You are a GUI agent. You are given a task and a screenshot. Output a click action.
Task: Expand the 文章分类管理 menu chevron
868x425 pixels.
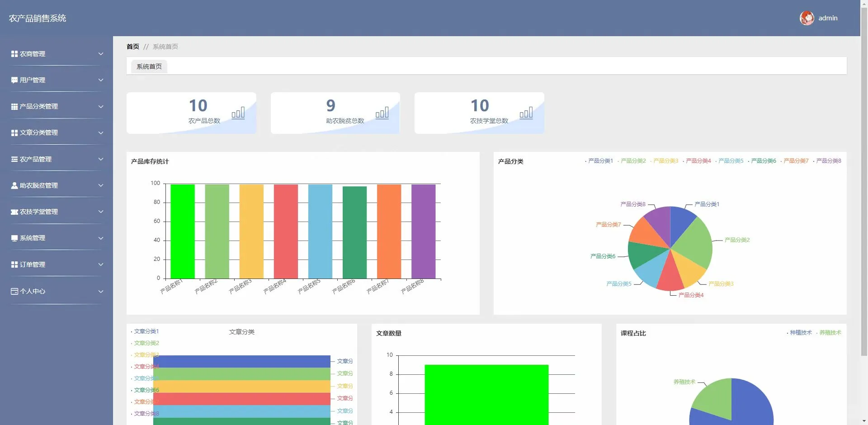coord(101,132)
